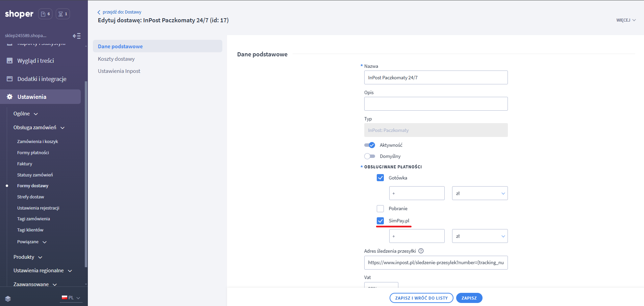Image resolution: width=644 pixels, height=306 pixels.
Task: Toggle the Aktywność switch
Action: click(370, 145)
